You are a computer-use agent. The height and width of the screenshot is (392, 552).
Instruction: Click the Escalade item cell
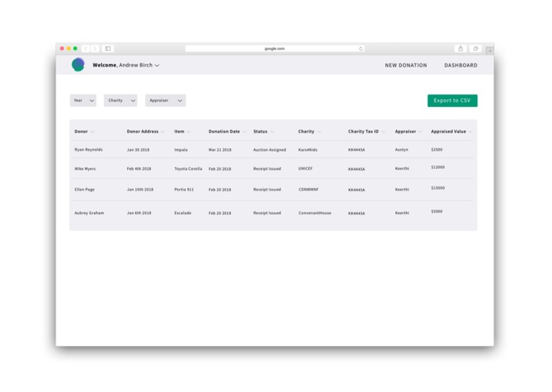pyautogui.click(x=183, y=213)
